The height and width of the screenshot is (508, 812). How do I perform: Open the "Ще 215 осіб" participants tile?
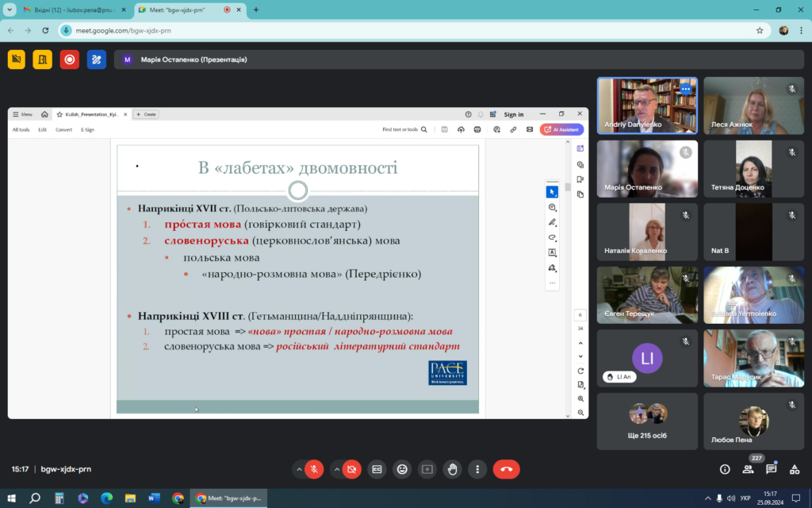click(x=647, y=421)
